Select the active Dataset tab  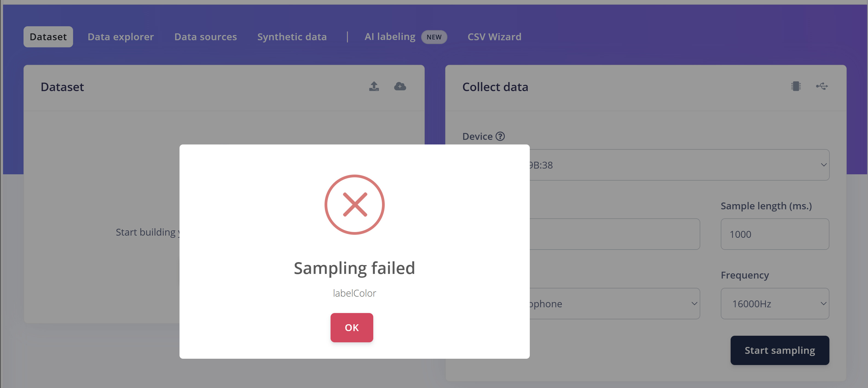[x=48, y=37]
